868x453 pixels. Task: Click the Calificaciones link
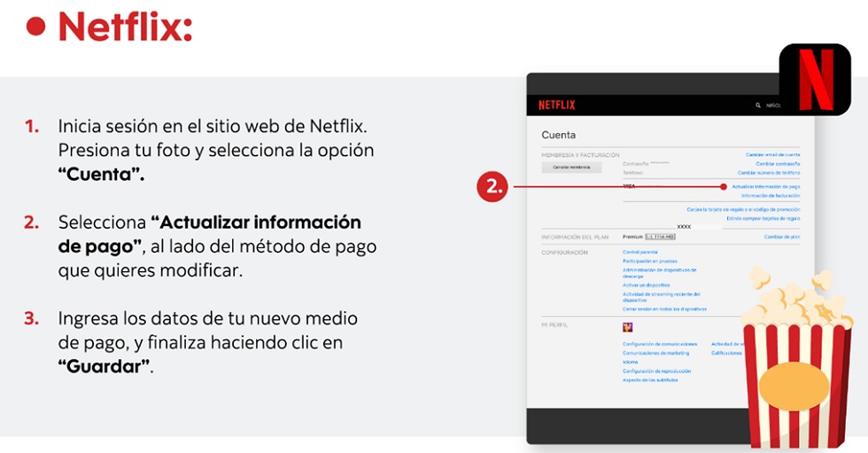point(726,353)
